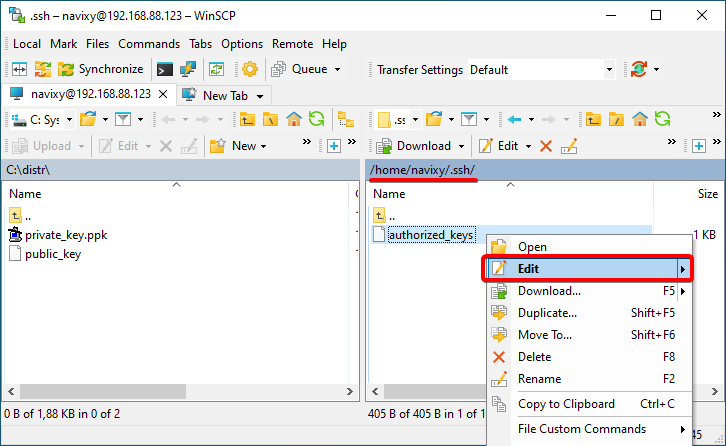The image size is (726, 446).
Task: Click the remote Rename pencil icon
Action: click(569, 146)
